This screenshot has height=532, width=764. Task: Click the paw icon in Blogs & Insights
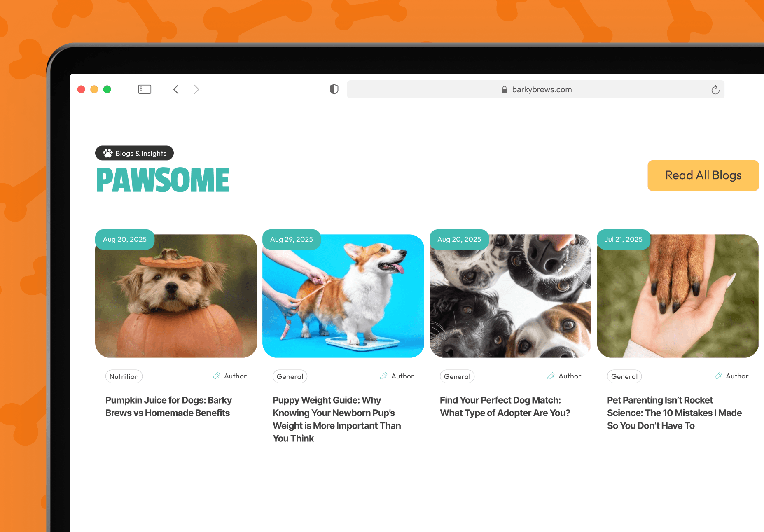[x=108, y=153]
